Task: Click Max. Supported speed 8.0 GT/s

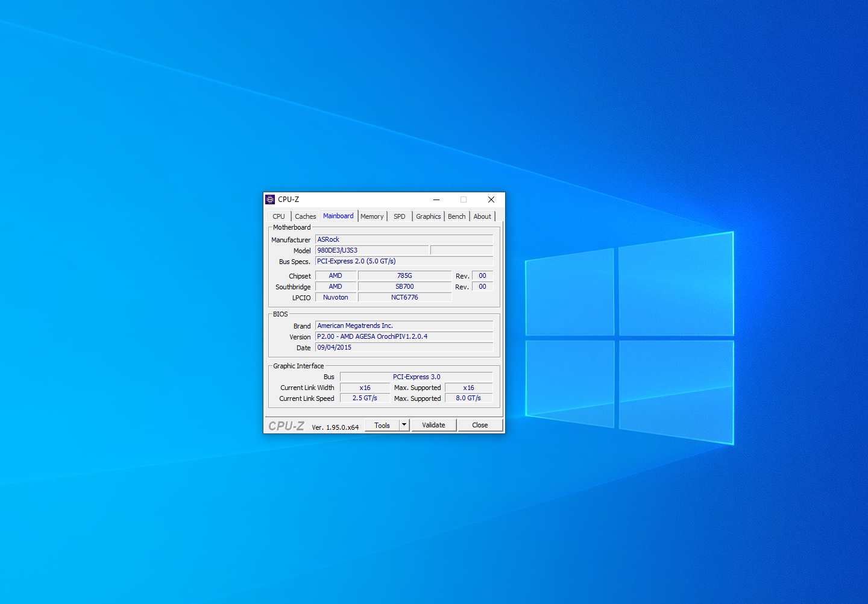Action: click(468, 398)
